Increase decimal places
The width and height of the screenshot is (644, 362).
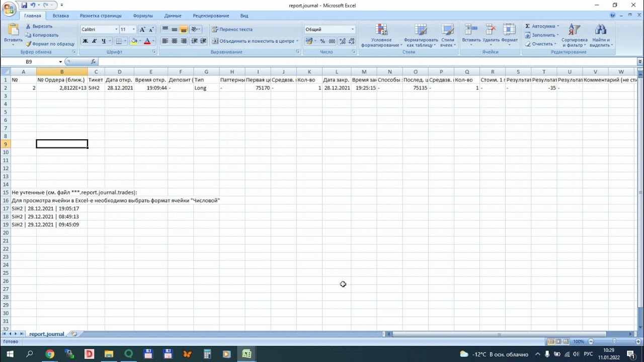[x=342, y=41]
